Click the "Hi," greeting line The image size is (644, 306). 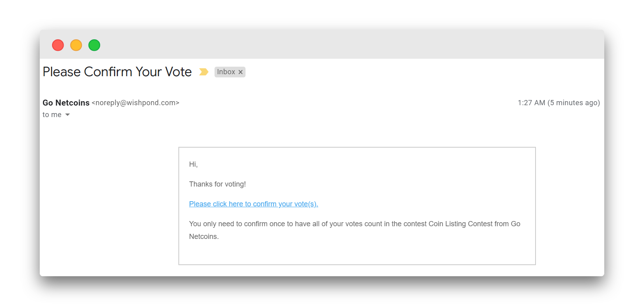coord(193,164)
